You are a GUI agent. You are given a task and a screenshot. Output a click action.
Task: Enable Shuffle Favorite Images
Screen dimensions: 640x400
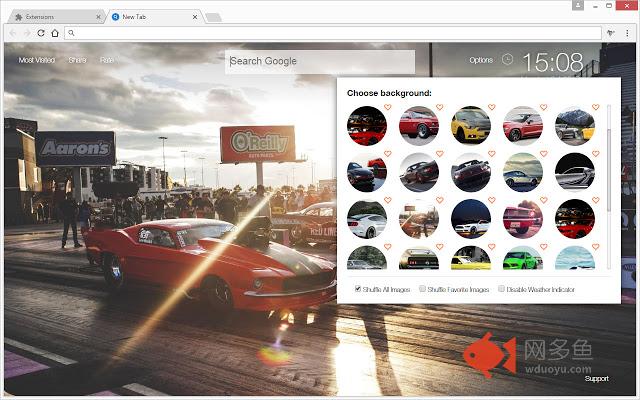pos(423,289)
